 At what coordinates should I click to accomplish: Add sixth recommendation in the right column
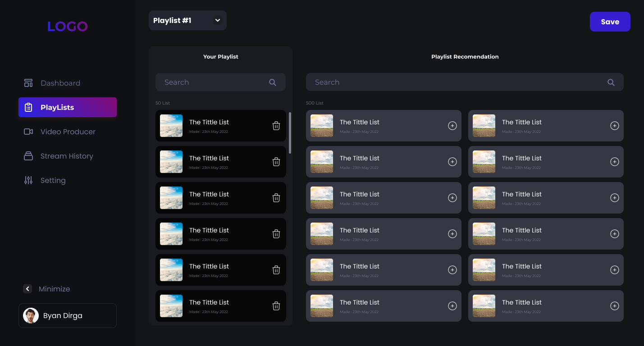click(x=615, y=306)
